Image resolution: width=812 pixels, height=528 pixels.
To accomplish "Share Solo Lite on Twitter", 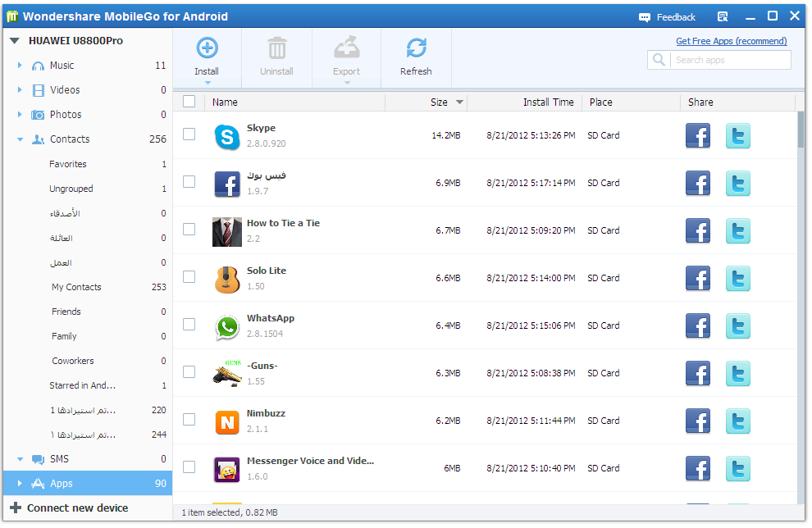I will click(x=737, y=279).
